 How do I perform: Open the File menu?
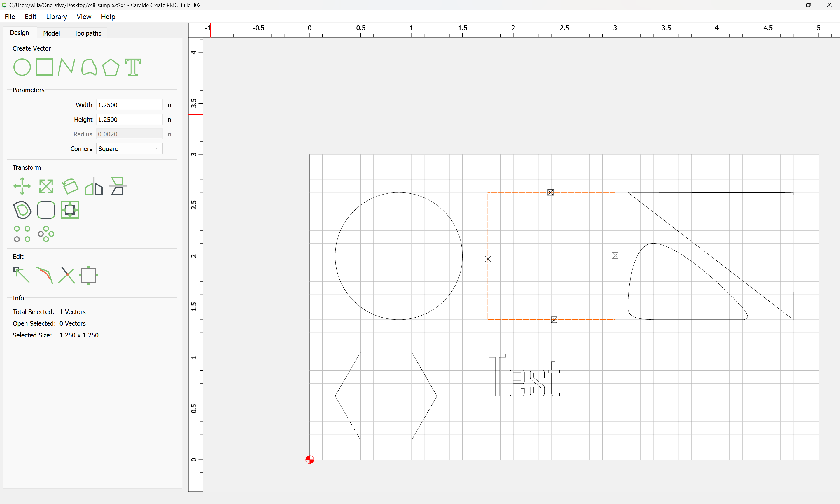click(10, 17)
